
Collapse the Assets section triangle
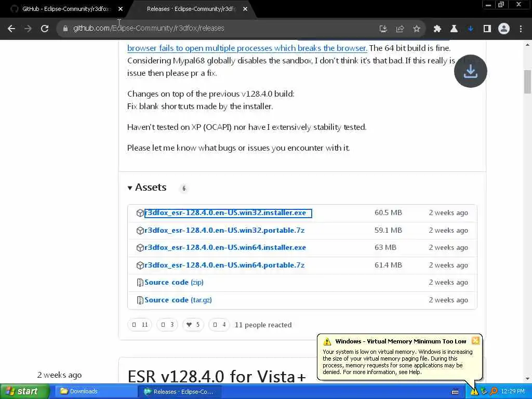pos(129,188)
